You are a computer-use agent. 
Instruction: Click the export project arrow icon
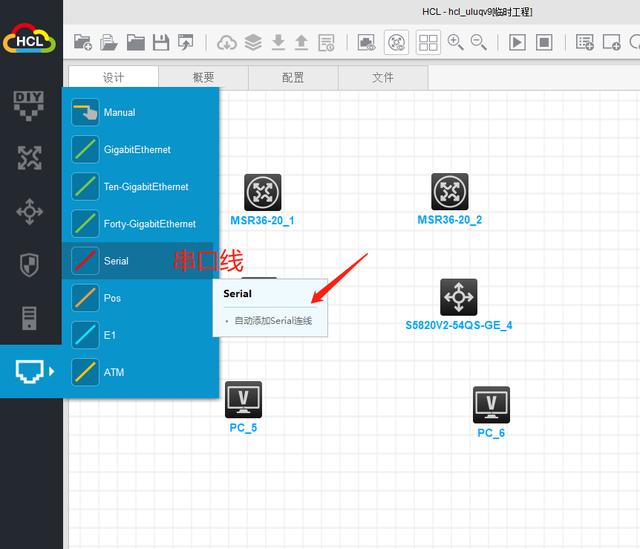pos(186,42)
